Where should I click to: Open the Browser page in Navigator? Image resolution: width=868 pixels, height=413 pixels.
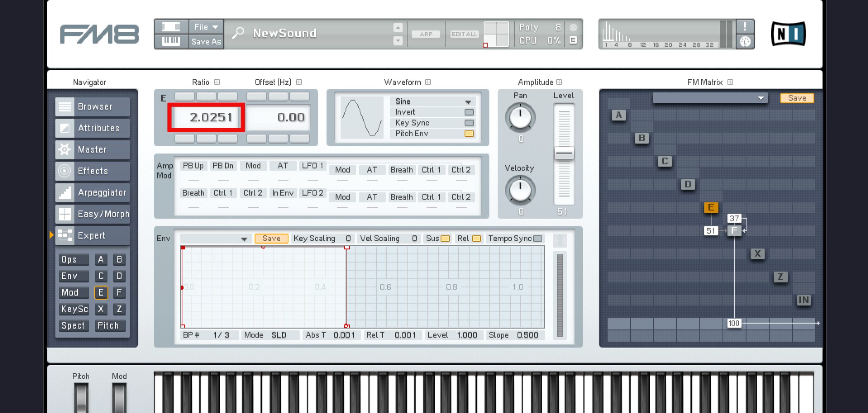pos(93,107)
